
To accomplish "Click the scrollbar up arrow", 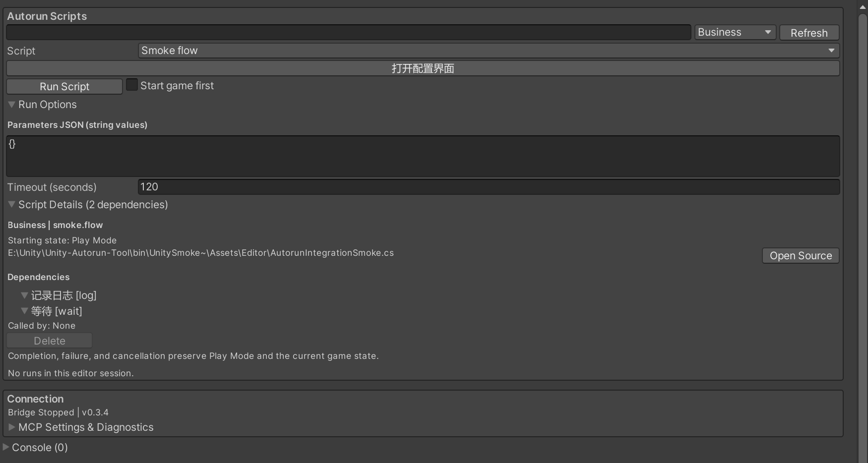I will [863, 7].
